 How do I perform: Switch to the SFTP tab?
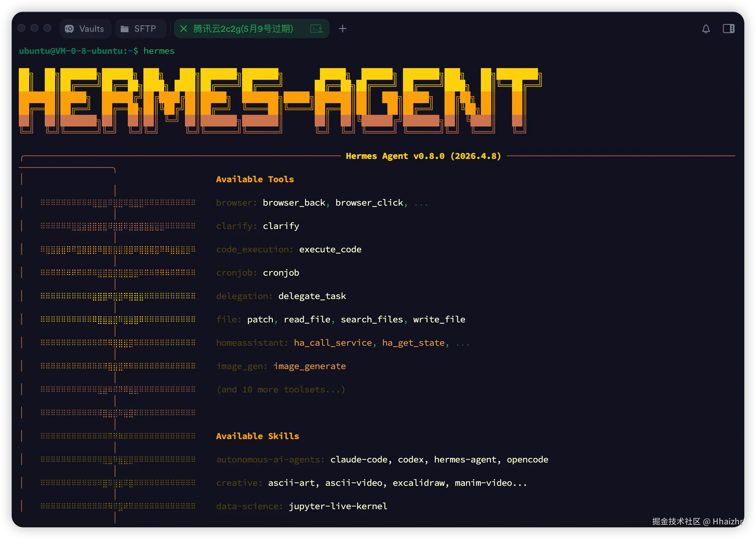(140, 29)
